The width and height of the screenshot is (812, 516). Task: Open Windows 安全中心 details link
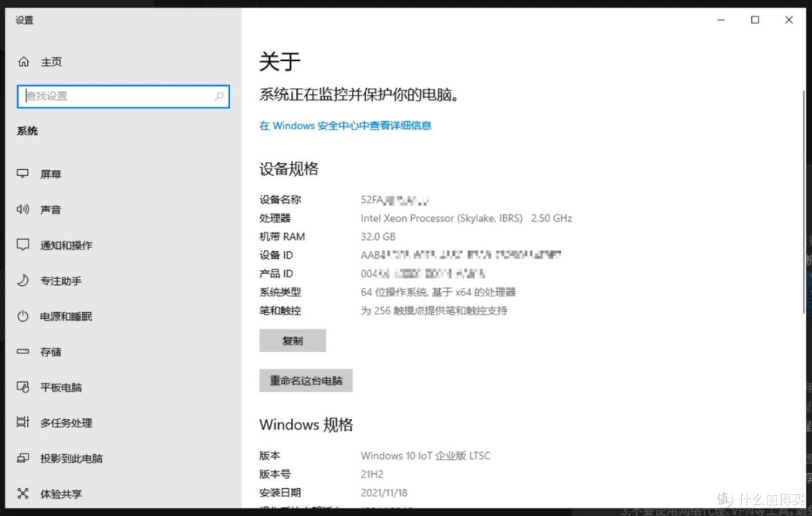tap(345, 126)
